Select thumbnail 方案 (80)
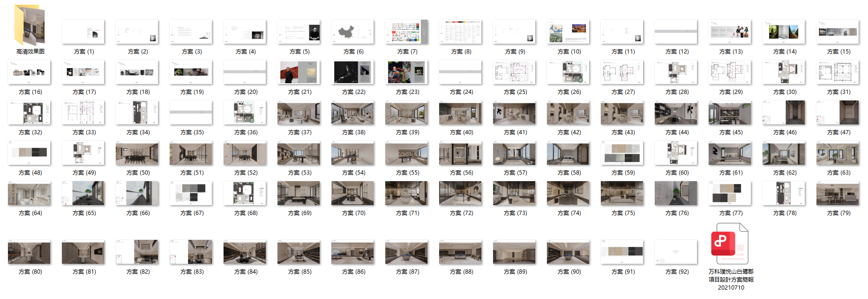 [x=29, y=252]
